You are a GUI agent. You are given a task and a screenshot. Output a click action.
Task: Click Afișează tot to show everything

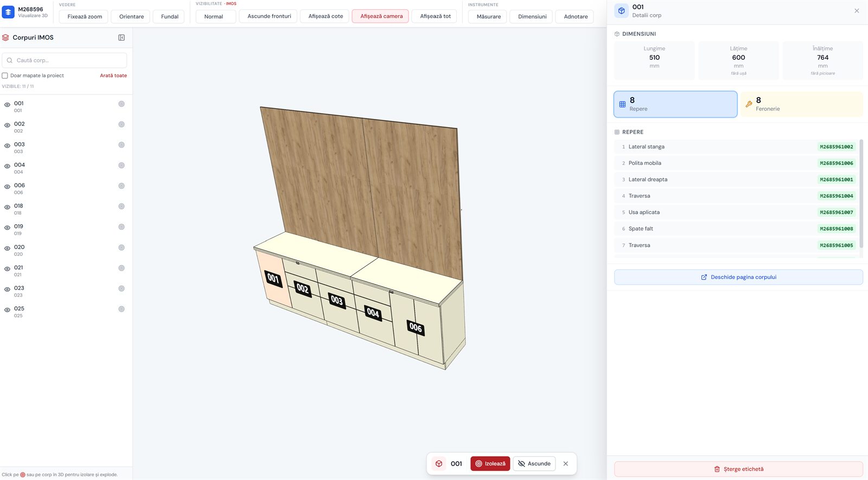click(435, 16)
